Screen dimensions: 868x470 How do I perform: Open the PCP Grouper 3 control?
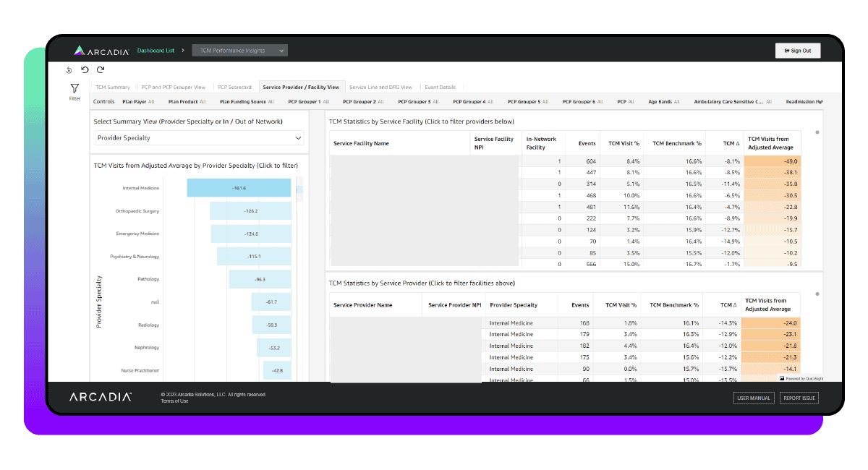coord(418,102)
